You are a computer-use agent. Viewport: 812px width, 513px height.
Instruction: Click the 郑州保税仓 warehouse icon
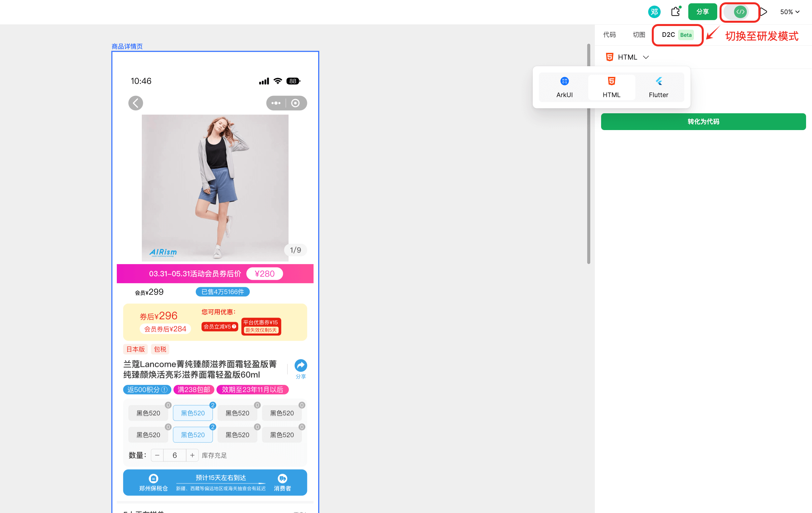click(153, 478)
